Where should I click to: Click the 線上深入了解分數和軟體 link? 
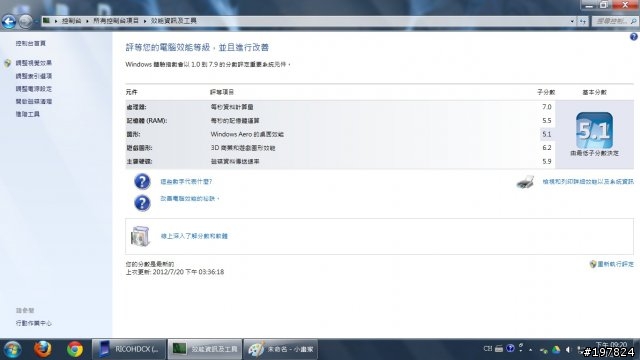[x=194, y=236]
